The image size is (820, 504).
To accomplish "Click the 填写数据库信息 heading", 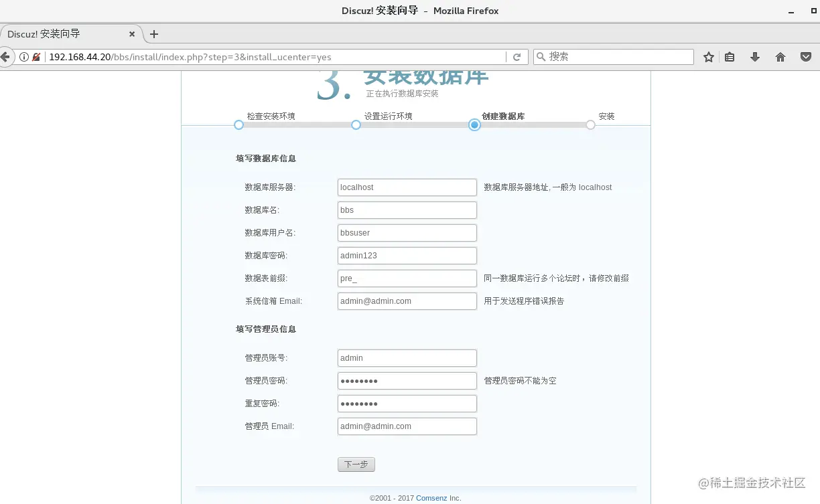I will click(x=266, y=159).
